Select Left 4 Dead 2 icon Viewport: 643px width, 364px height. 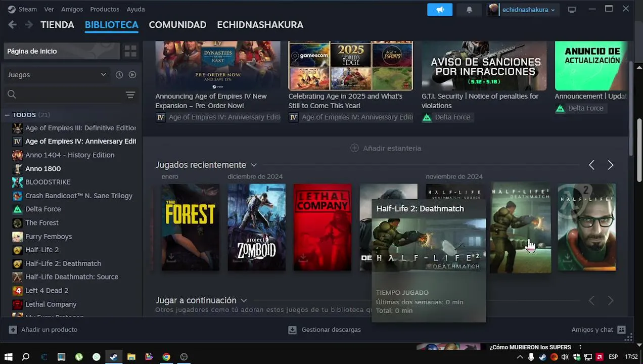(x=17, y=291)
